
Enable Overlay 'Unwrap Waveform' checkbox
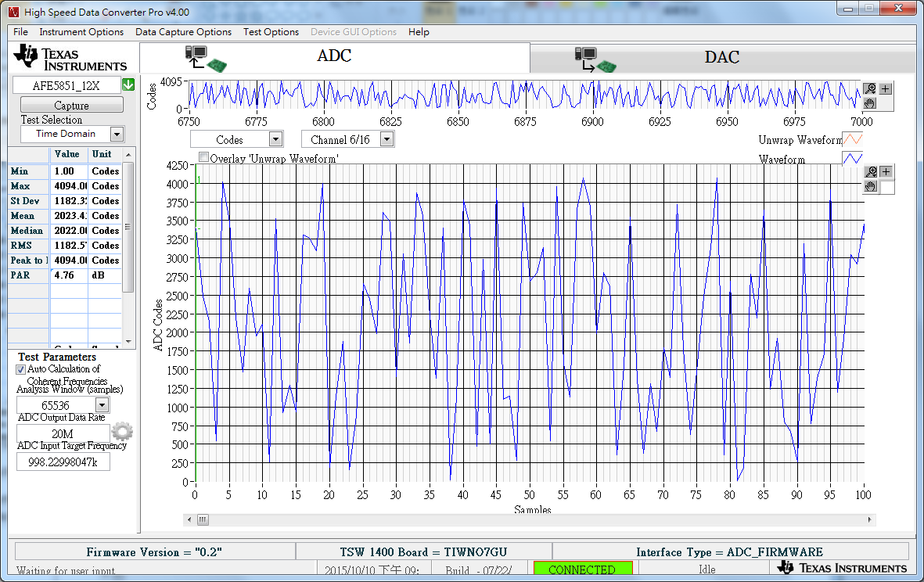tap(204, 157)
